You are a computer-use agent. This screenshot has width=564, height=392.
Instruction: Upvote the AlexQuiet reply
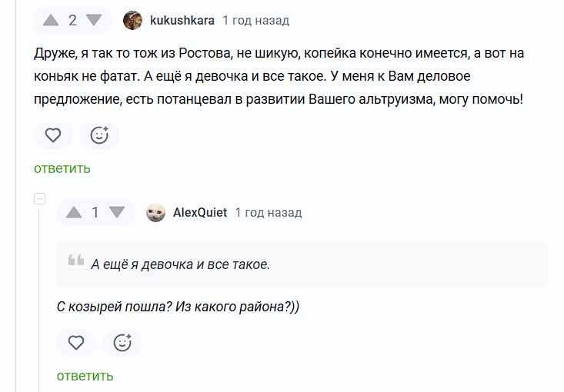coord(75,212)
